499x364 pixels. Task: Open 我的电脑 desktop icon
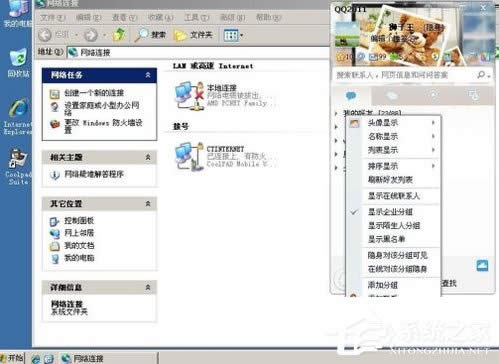coord(18,13)
